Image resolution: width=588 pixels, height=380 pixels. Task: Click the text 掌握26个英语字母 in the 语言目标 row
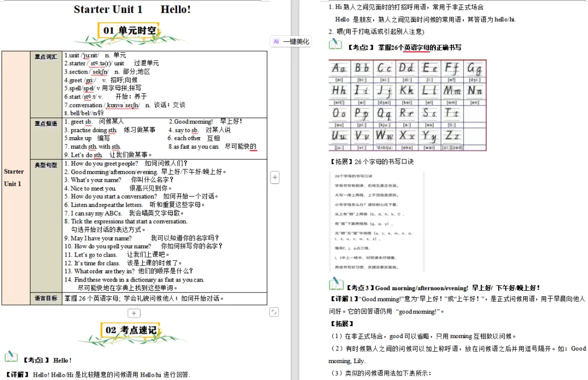point(91,298)
